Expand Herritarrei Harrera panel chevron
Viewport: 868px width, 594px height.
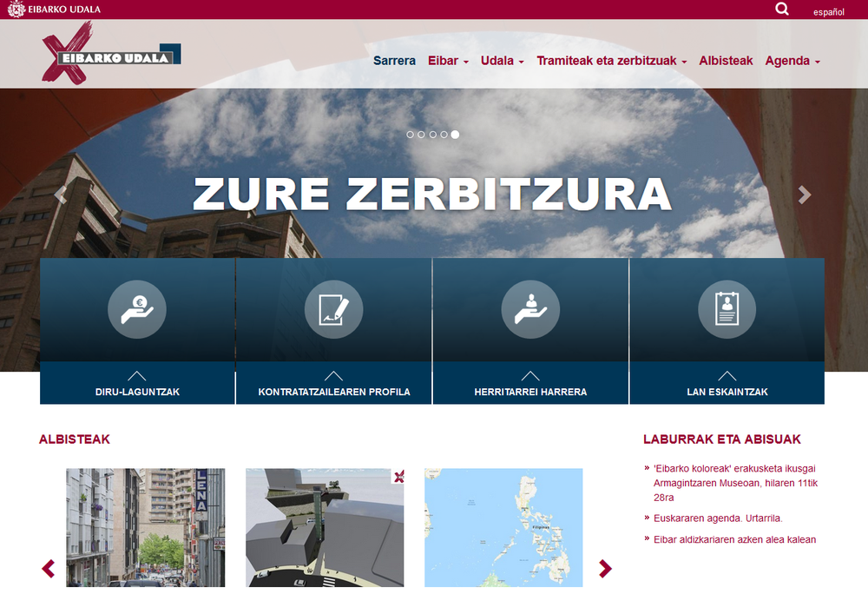pos(530,376)
